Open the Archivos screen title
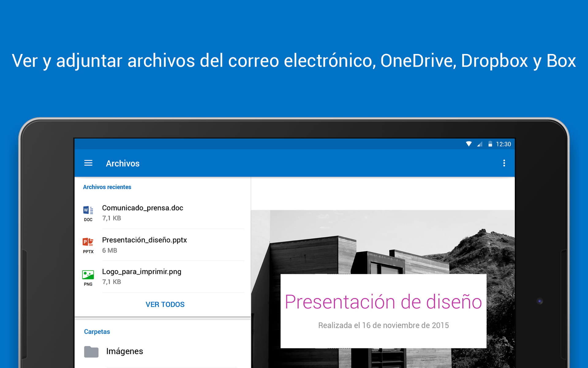 point(123,163)
